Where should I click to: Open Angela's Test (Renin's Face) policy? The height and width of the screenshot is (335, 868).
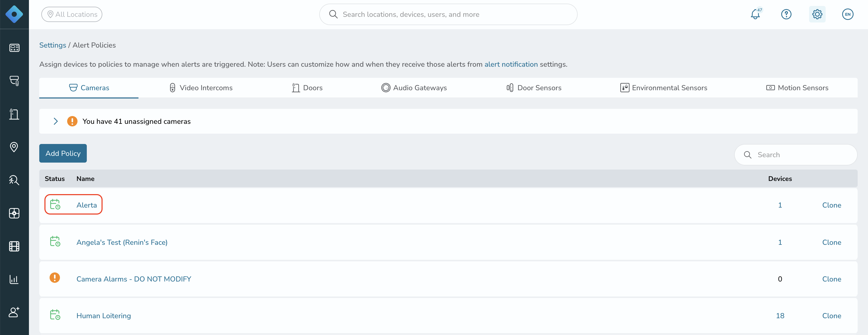(x=122, y=242)
